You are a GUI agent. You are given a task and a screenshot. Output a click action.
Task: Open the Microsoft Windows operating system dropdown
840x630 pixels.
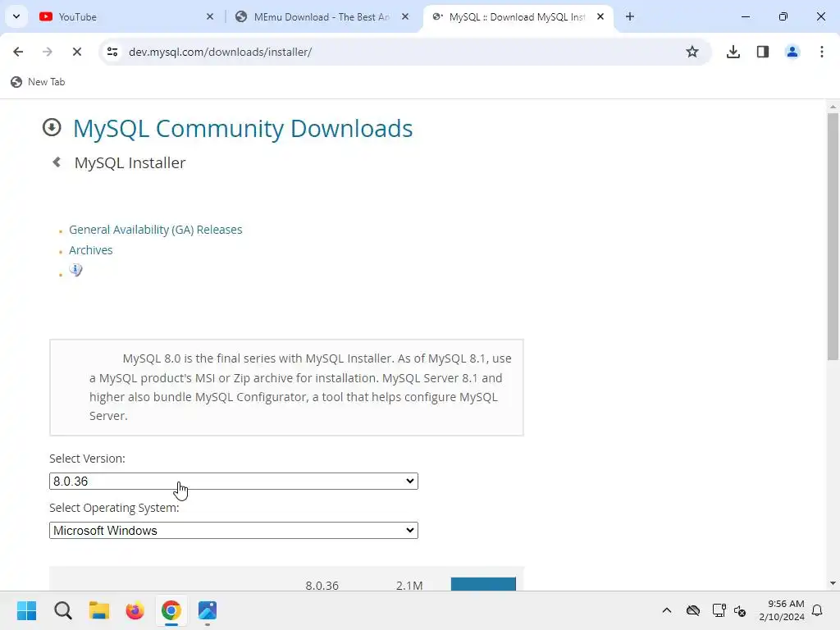click(234, 531)
